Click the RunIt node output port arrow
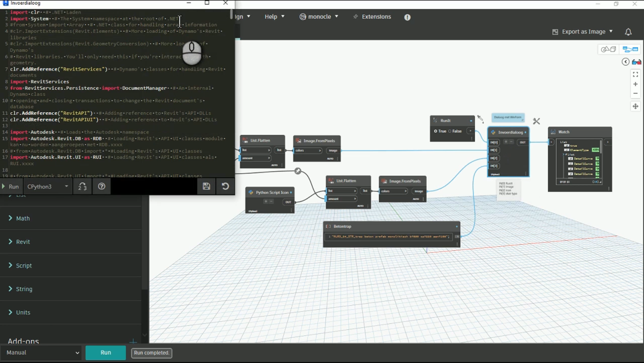Image resolution: width=644 pixels, height=363 pixels. pos(470,131)
